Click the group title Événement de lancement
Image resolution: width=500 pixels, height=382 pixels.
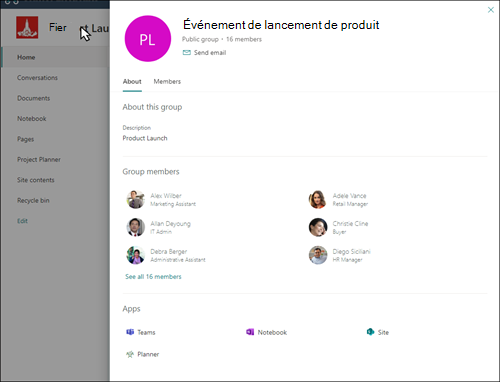(281, 25)
